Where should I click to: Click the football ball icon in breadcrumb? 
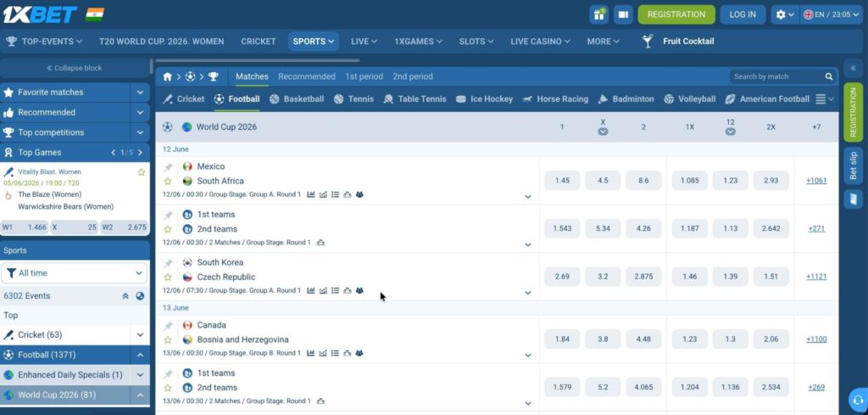(190, 76)
